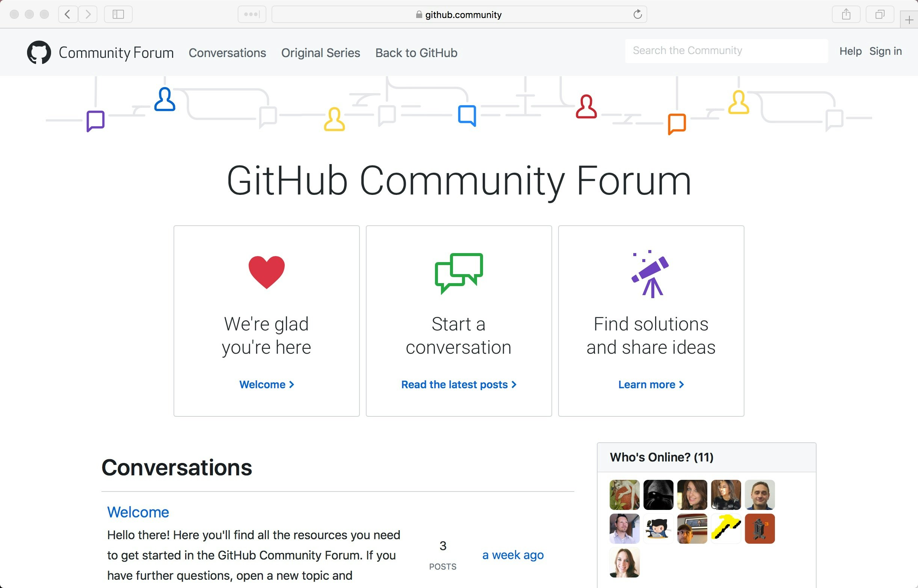This screenshot has width=918, height=588.
Task: Click the Sign in link
Action: (885, 51)
